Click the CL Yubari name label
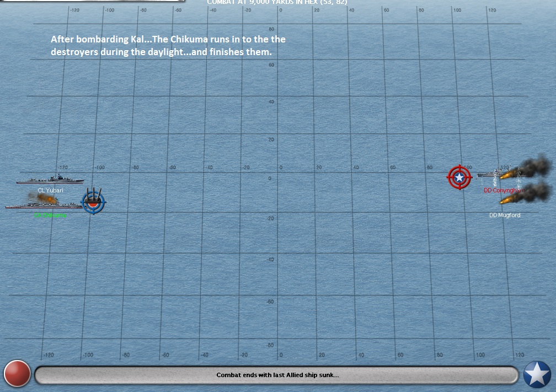 tap(50, 190)
